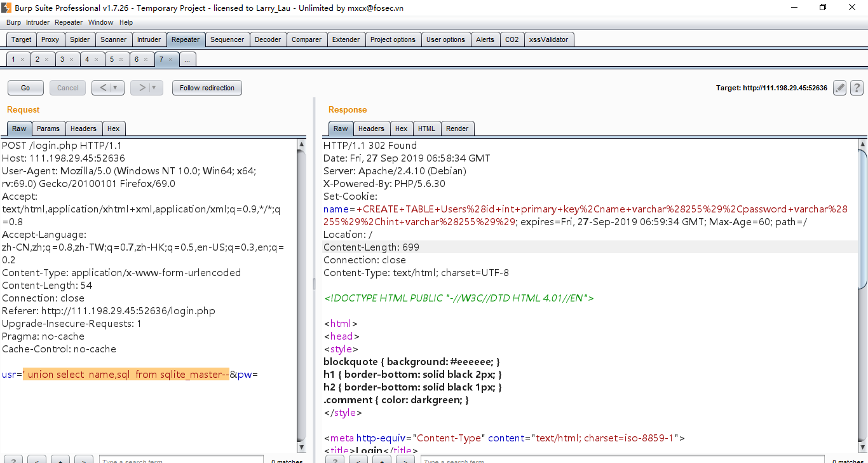This screenshot has height=463, width=868.
Task: Open the Window menu
Action: tap(100, 22)
